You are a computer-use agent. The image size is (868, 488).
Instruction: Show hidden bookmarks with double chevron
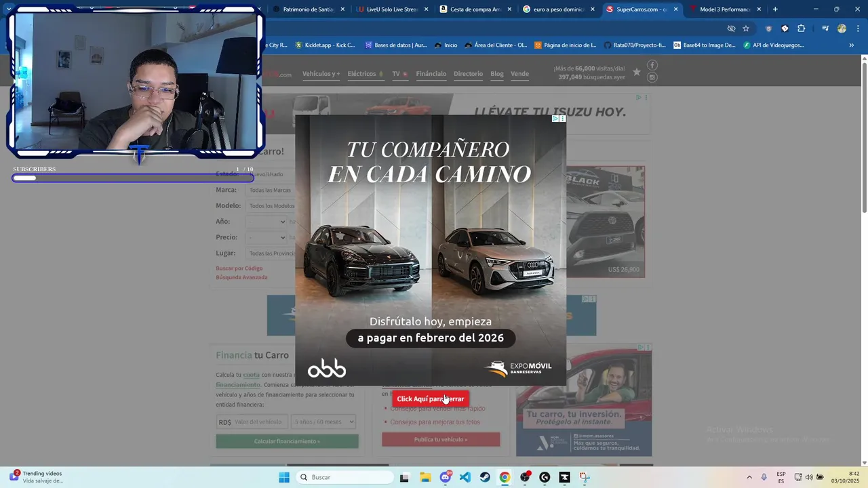click(x=852, y=45)
